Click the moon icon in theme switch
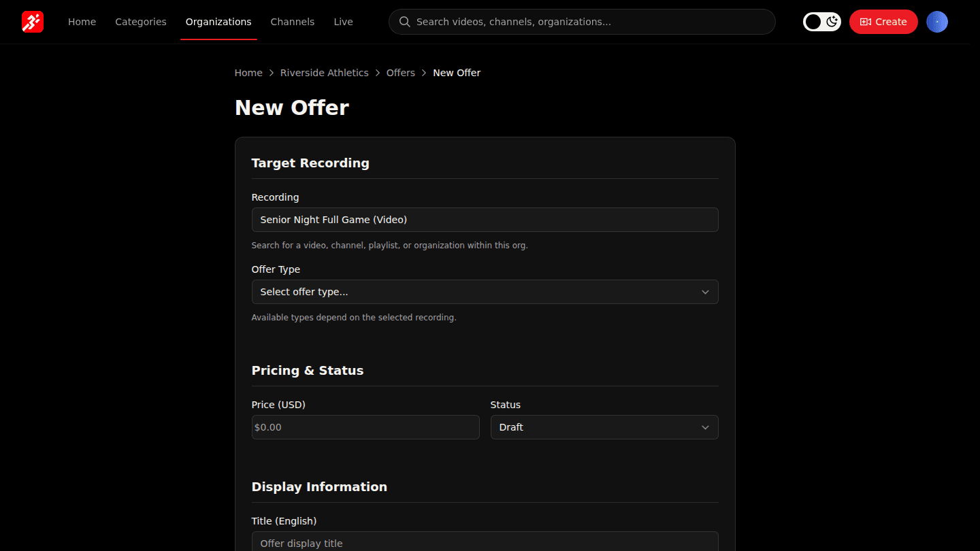Viewport: 980px width, 551px height. coord(832,22)
